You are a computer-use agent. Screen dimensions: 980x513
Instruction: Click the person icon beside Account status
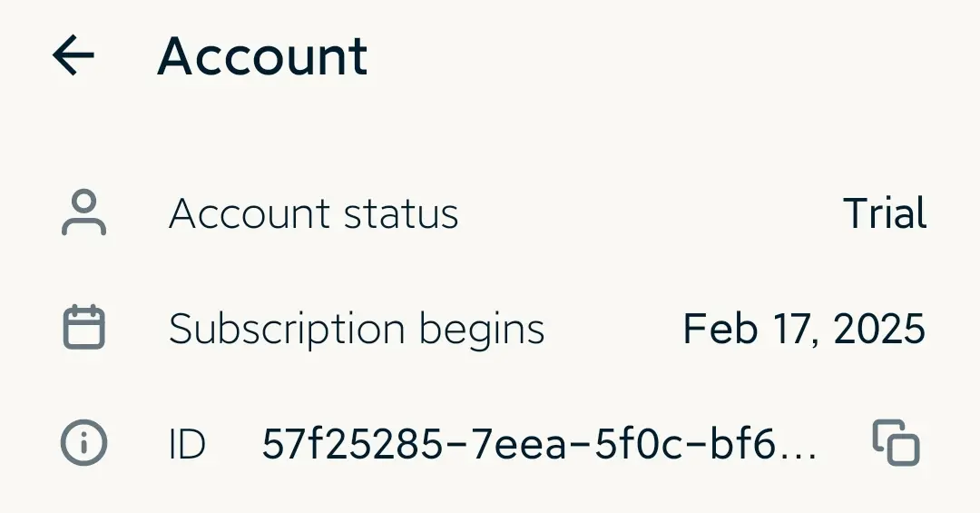point(83,212)
